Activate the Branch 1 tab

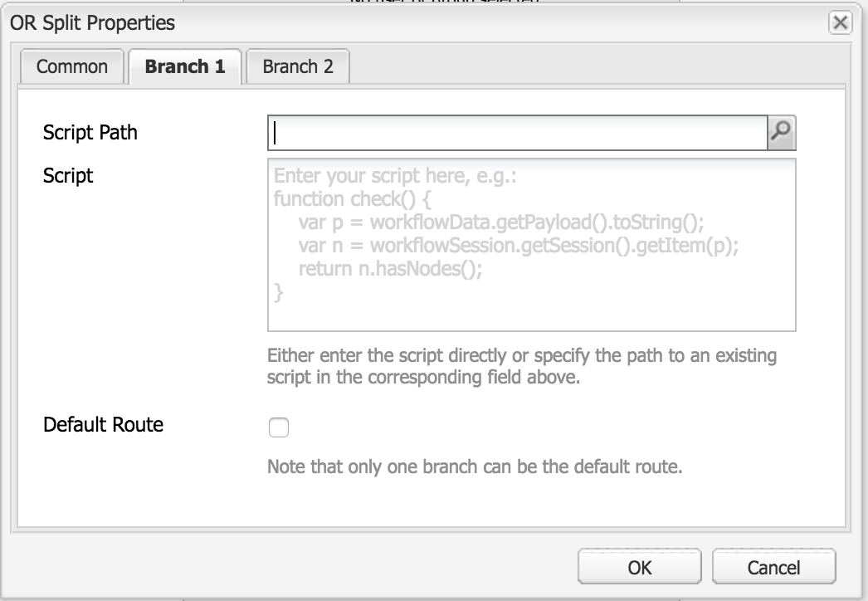click(x=185, y=66)
